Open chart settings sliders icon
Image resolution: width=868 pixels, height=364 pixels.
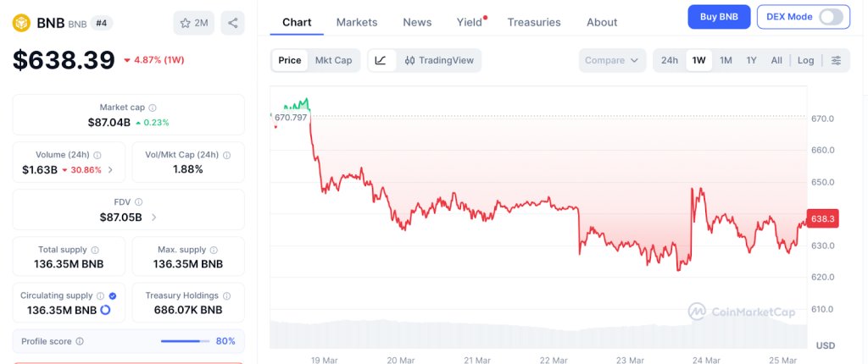point(836,60)
